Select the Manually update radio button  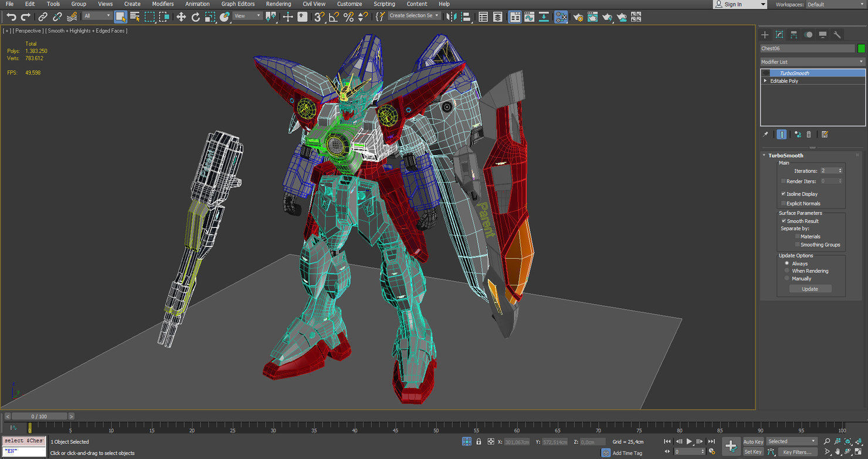787,278
